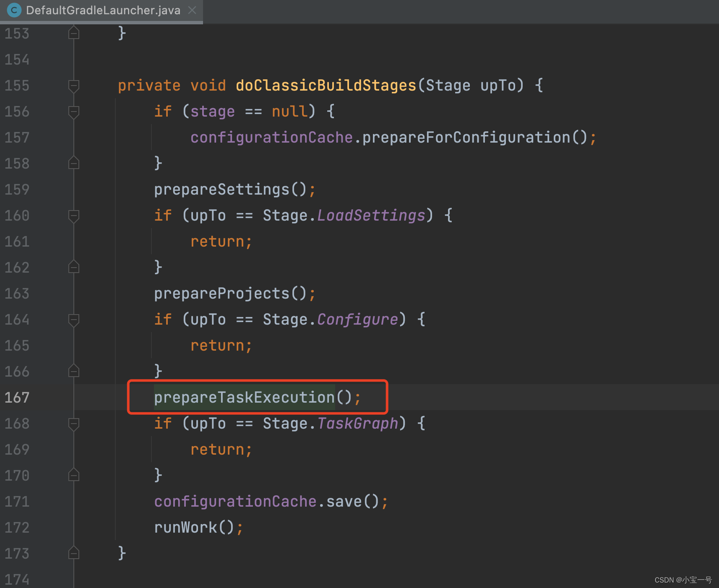This screenshot has height=588, width=719.
Task: Click line number 171 in the gutter
Action: [17, 501]
